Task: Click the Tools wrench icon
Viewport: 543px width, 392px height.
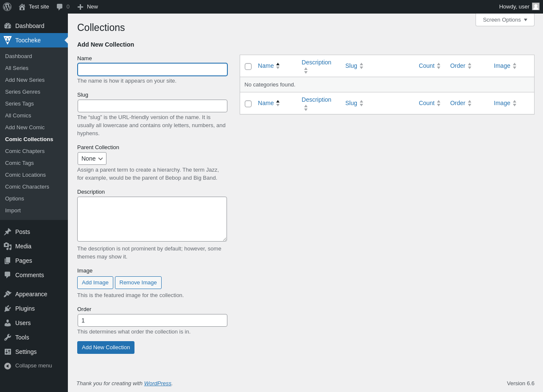Action: pyautogui.click(x=8, y=337)
